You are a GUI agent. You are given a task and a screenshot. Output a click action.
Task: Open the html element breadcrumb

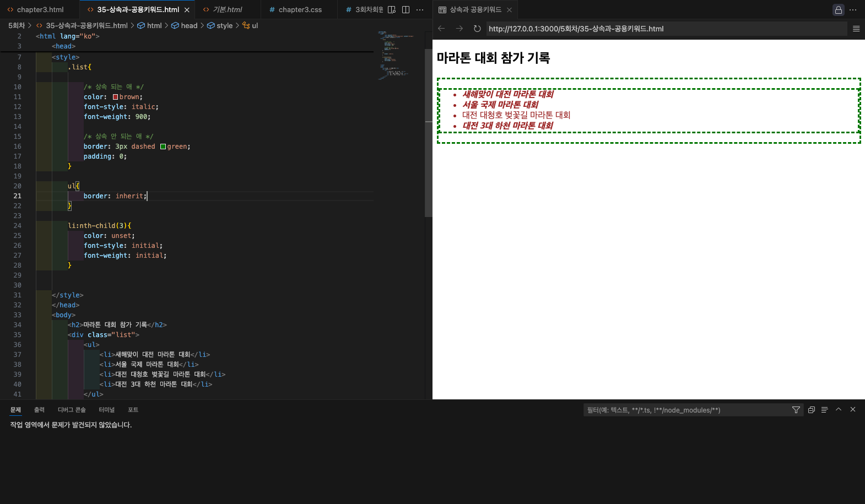point(149,25)
